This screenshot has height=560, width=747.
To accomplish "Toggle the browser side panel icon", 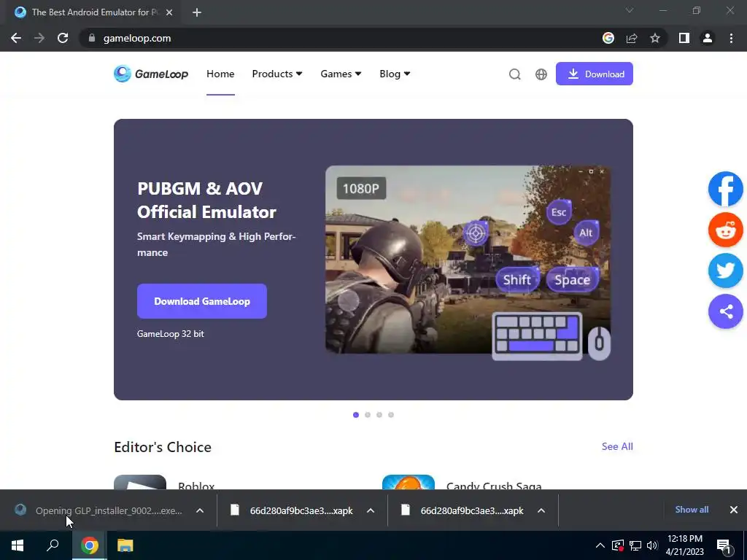I will coord(684,38).
